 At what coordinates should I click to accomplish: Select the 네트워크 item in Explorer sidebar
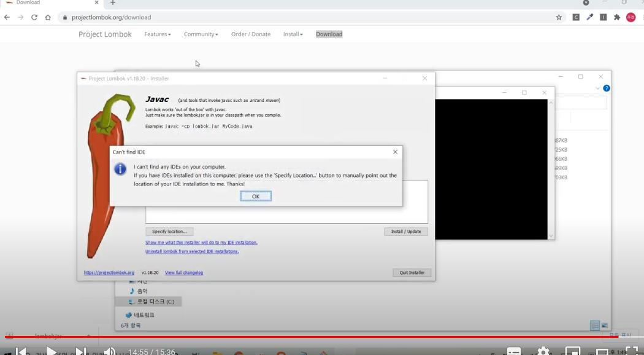(x=140, y=315)
